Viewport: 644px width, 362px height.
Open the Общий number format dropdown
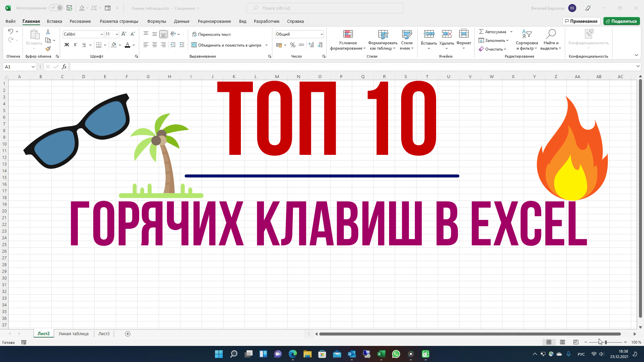pyautogui.click(x=322, y=34)
